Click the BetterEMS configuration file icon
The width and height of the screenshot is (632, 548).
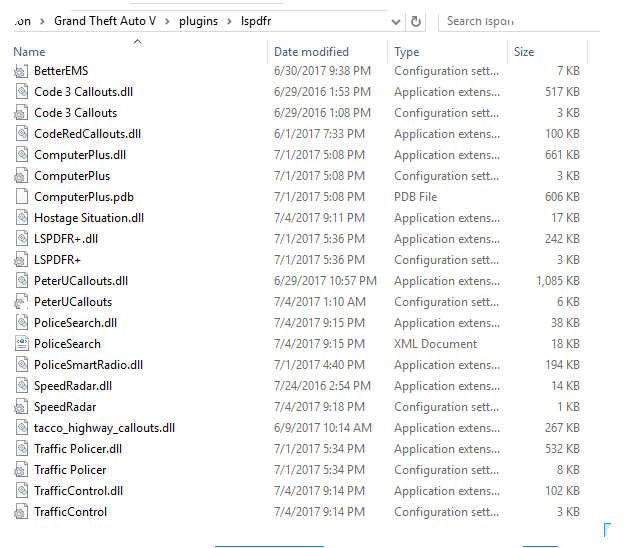(x=21, y=71)
